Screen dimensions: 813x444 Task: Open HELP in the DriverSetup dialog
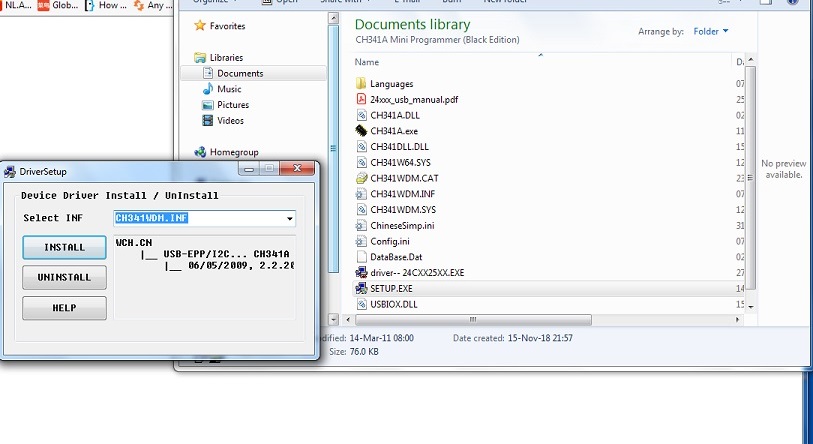pyautogui.click(x=64, y=308)
